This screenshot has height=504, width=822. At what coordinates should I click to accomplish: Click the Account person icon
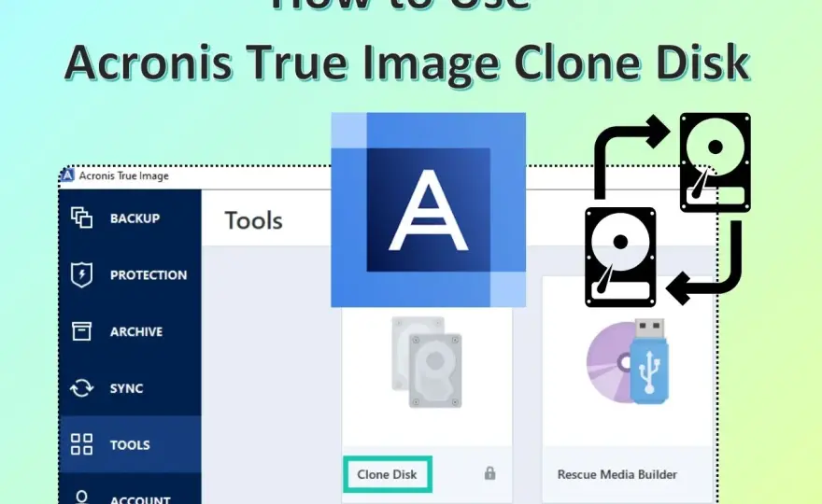click(x=82, y=497)
